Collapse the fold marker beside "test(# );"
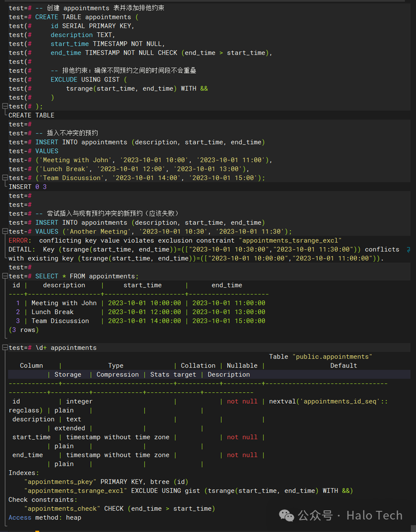The height and width of the screenshot is (532, 416). (5, 106)
